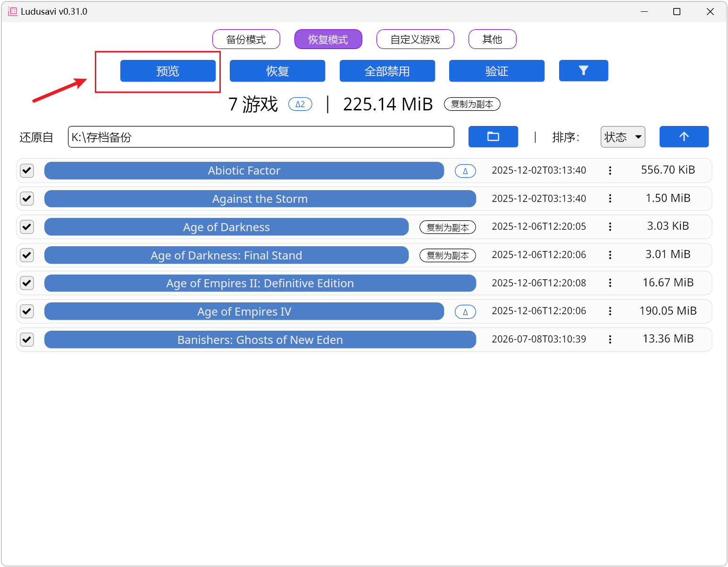
Task: Click the delta badge next to Abiotic Factor
Action: pyautogui.click(x=465, y=171)
